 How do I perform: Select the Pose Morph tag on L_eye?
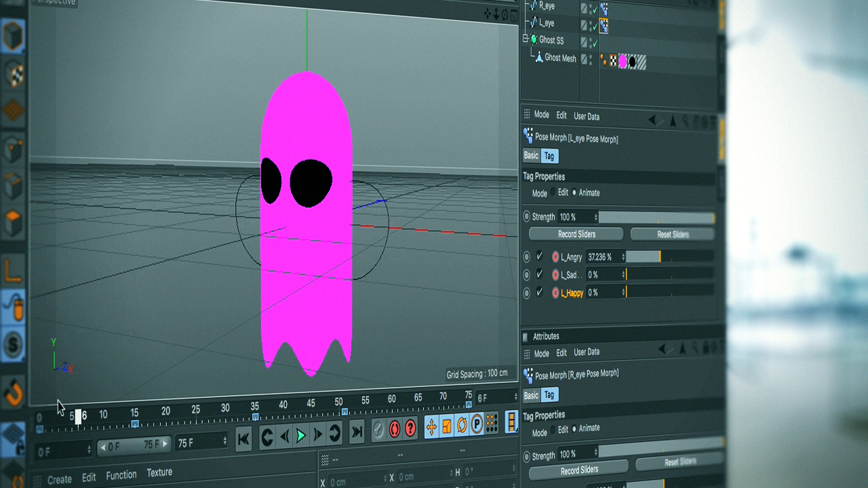605,24
